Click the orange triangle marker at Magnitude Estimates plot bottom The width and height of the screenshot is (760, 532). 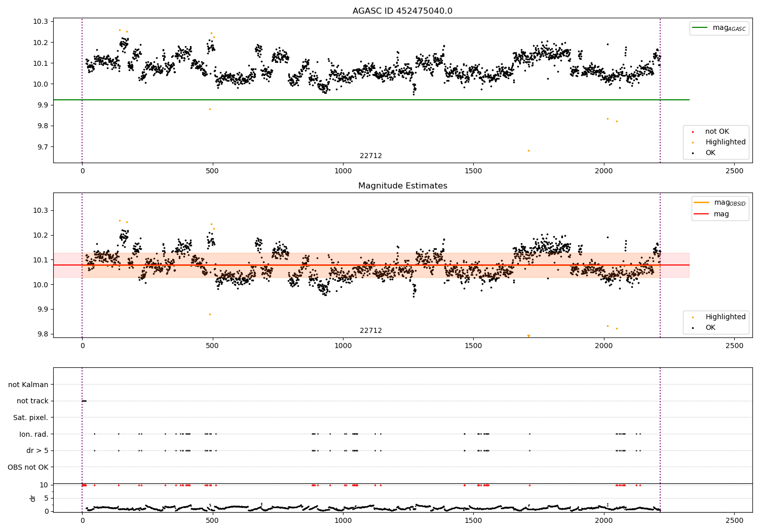click(x=528, y=336)
